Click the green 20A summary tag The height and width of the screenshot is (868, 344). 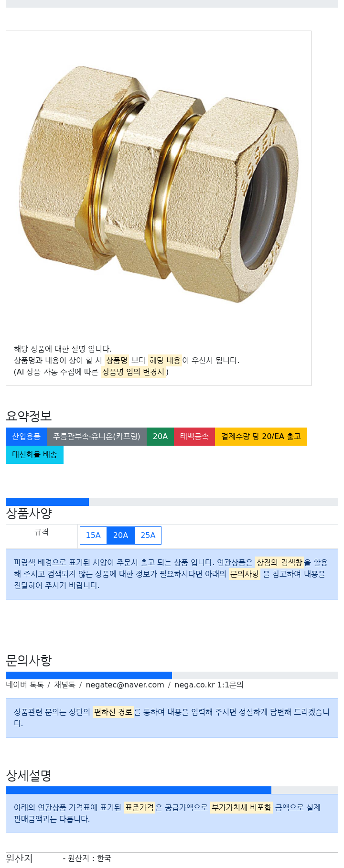coord(160,436)
